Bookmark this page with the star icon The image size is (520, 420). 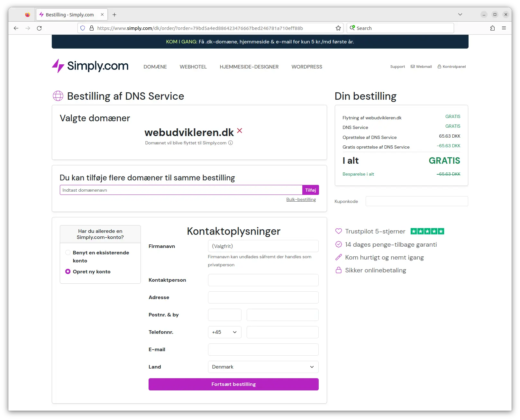[338, 28]
